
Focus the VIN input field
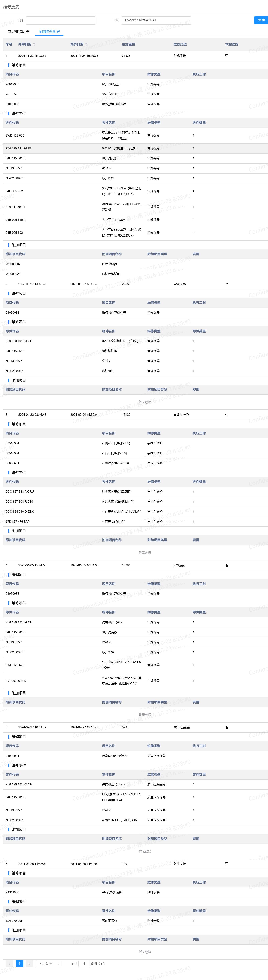click(x=156, y=20)
